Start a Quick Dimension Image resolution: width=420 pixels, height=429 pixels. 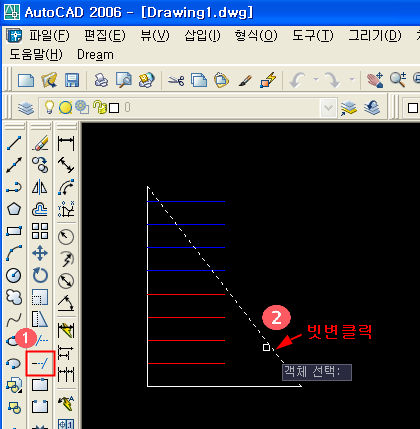pyautogui.click(x=66, y=330)
